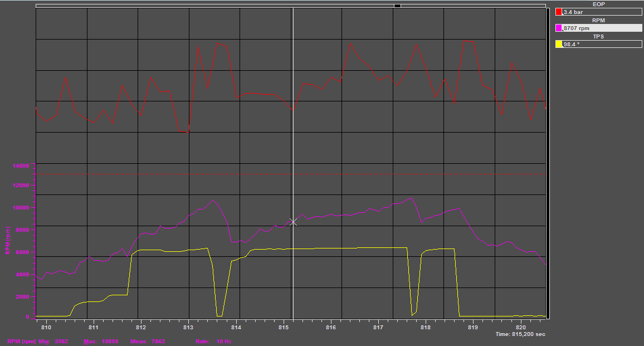Click the vertical scrollbar at the chart's right edge

[549, 162]
